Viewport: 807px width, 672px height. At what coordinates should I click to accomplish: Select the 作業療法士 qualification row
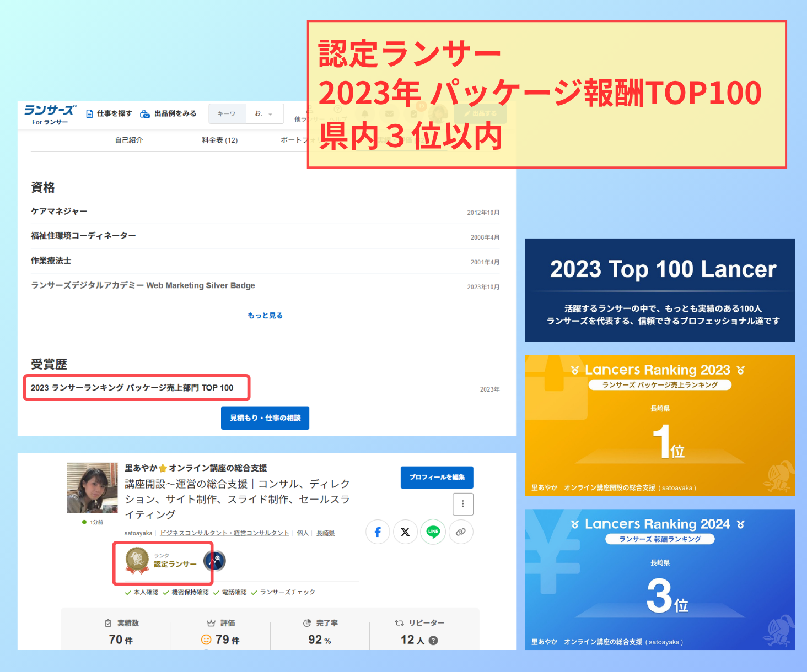(265, 261)
